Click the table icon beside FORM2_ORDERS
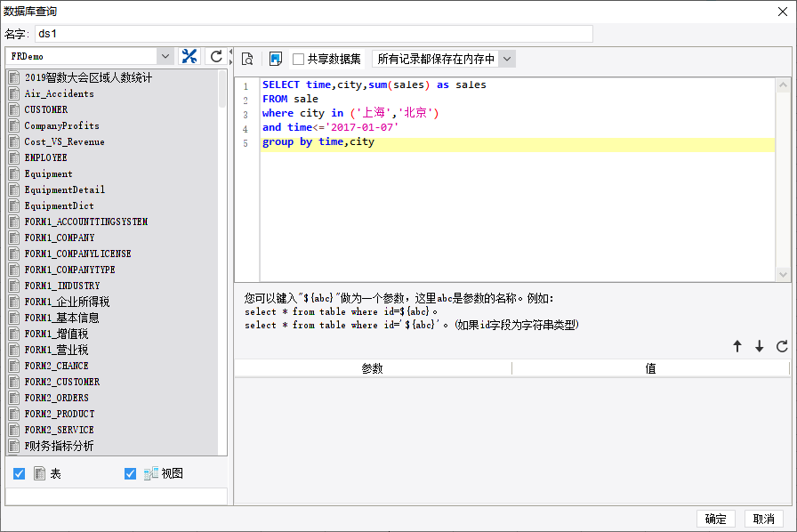This screenshot has height=532, width=797. coord(14,398)
